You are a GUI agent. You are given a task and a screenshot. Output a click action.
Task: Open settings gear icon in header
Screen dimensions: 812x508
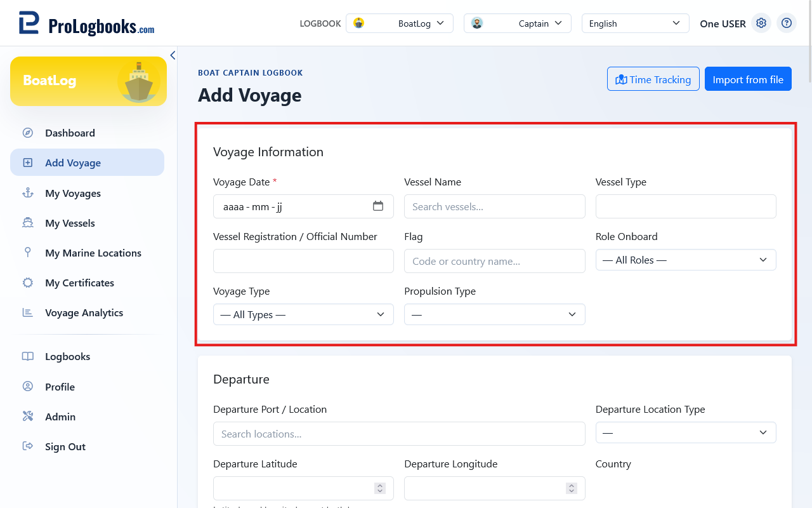tap(761, 23)
